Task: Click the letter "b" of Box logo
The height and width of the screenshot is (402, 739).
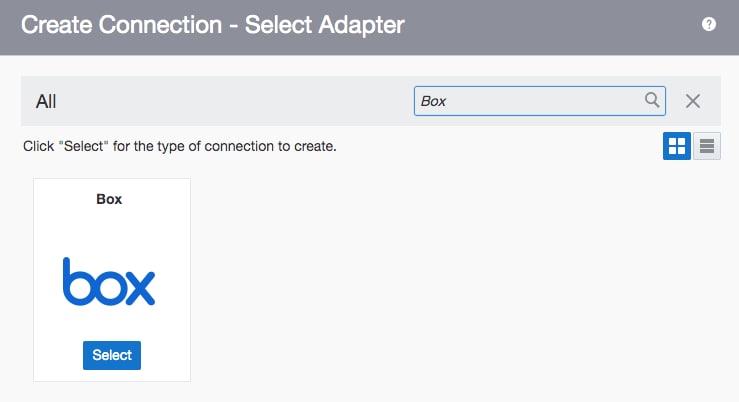Action: pyautogui.click(x=75, y=281)
